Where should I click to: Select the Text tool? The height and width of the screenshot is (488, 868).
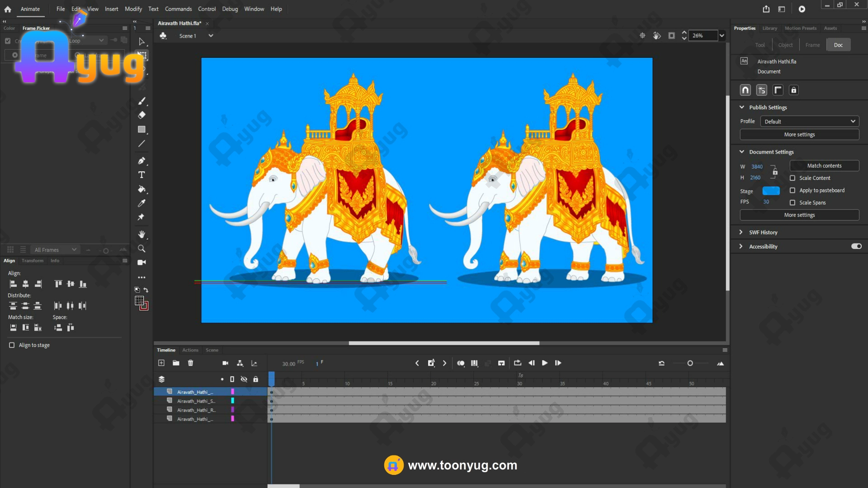[x=142, y=175]
